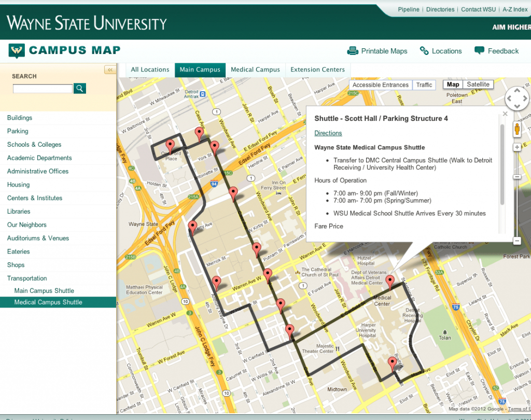Viewport: 531px width, 420px height.
Task: Zoom out using the minus button
Action: tap(516, 241)
